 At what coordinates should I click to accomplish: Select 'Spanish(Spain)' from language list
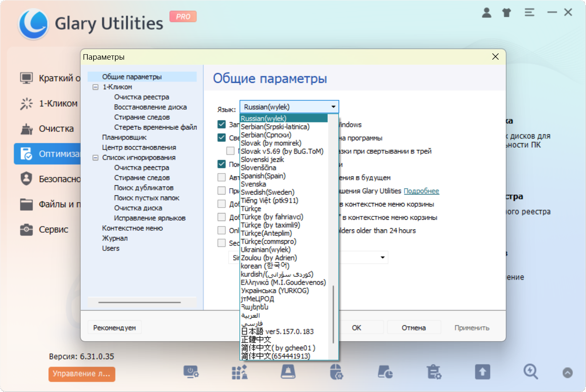pyautogui.click(x=263, y=176)
